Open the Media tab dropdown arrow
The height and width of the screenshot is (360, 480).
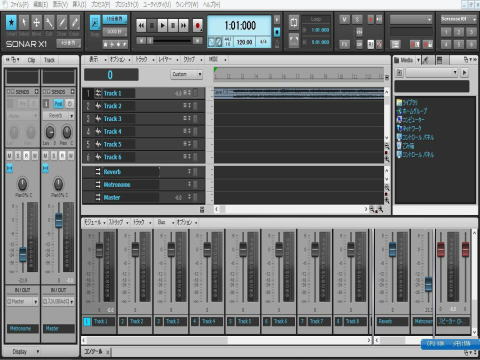click(418, 60)
